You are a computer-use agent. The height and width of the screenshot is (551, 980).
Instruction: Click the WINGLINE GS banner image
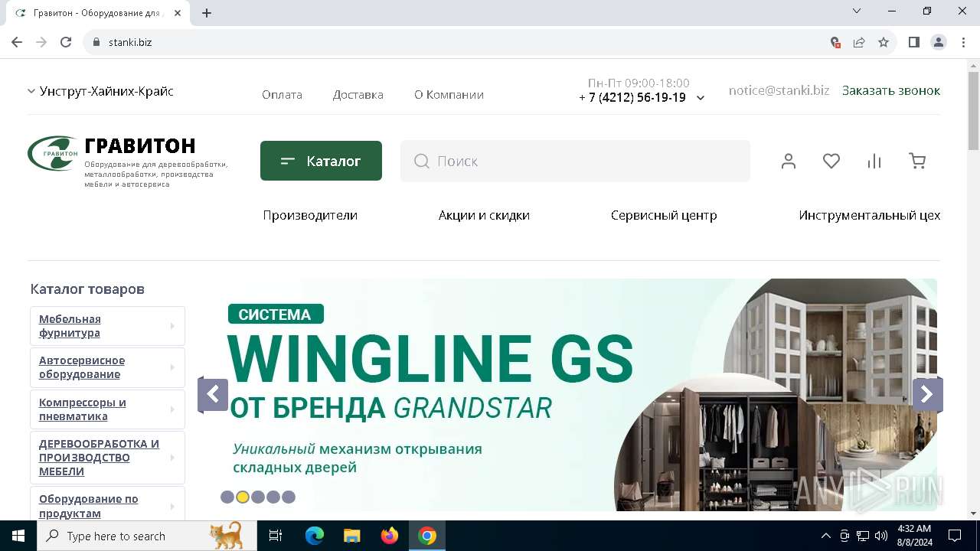pos(567,395)
